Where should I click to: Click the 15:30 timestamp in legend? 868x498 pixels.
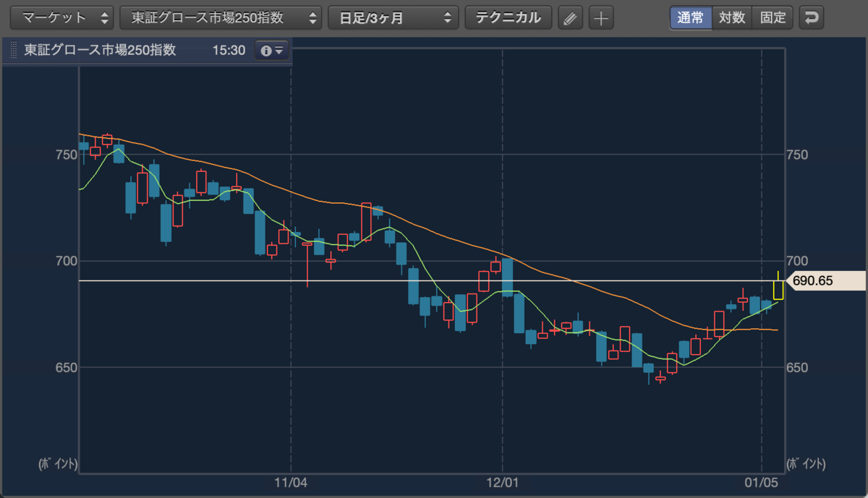229,51
